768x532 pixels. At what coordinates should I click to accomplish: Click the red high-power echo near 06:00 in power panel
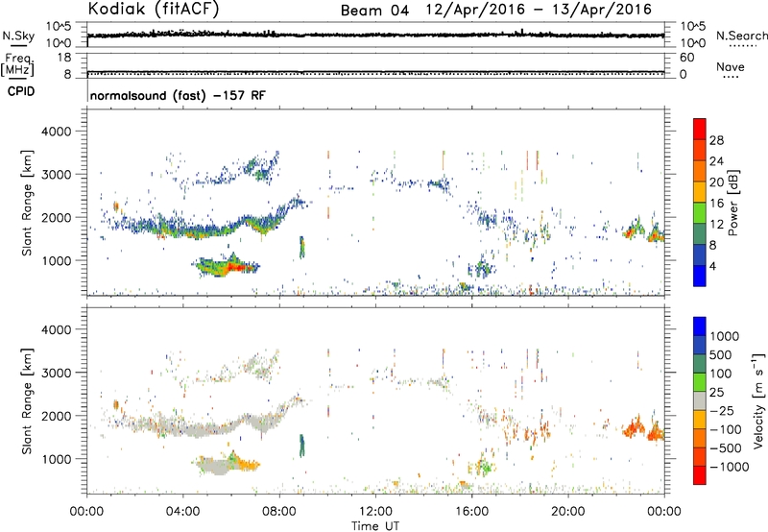(236, 267)
